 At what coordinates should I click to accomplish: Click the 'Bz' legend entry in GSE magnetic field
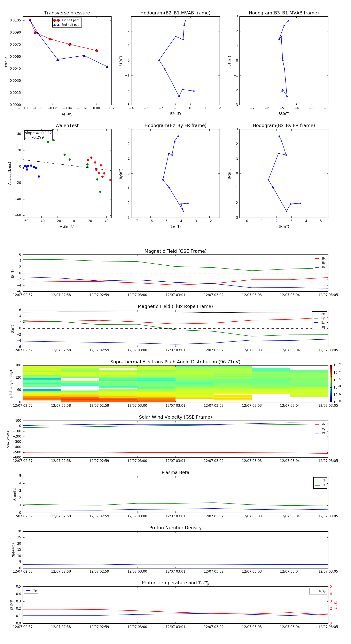pos(320,267)
